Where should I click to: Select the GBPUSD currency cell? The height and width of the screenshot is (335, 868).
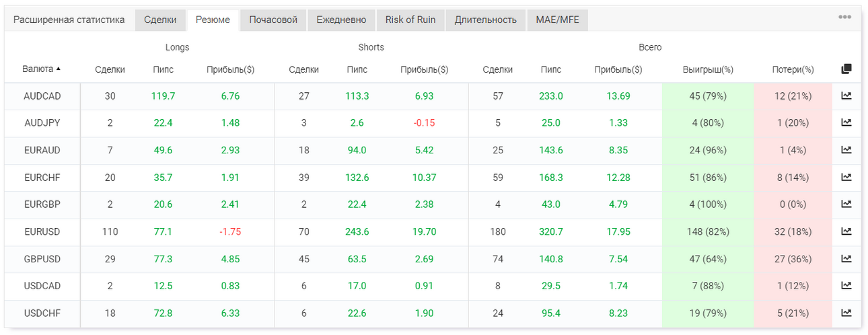pyautogui.click(x=42, y=259)
